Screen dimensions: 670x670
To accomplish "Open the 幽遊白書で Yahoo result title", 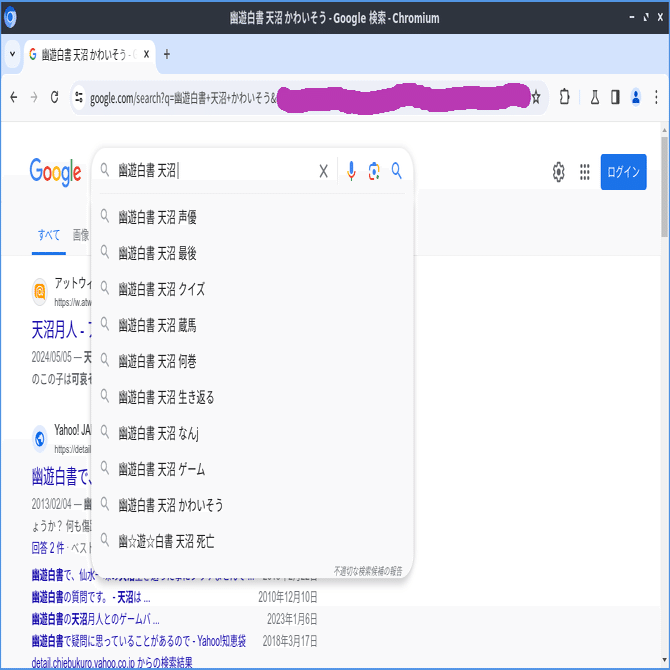I will [61, 477].
